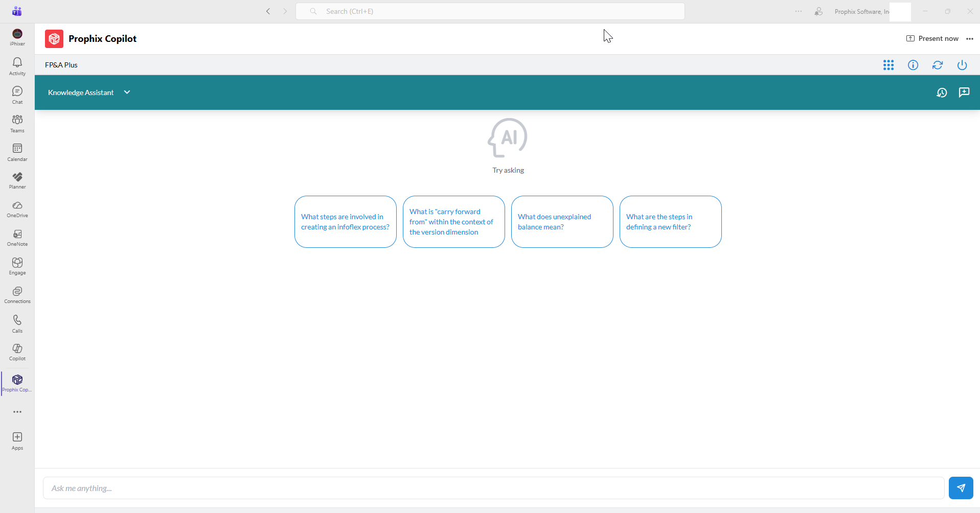Select the unexplained balance suggestion

click(x=562, y=222)
